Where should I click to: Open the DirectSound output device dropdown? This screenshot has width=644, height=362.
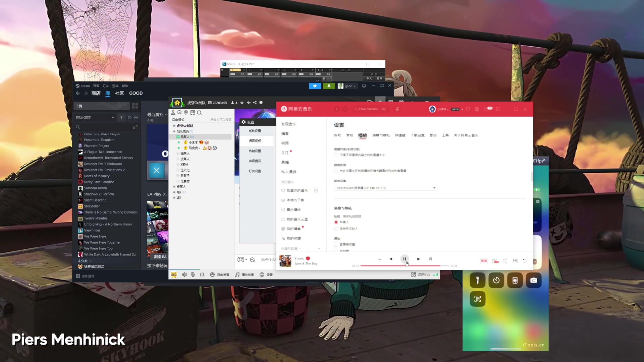(385, 188)
